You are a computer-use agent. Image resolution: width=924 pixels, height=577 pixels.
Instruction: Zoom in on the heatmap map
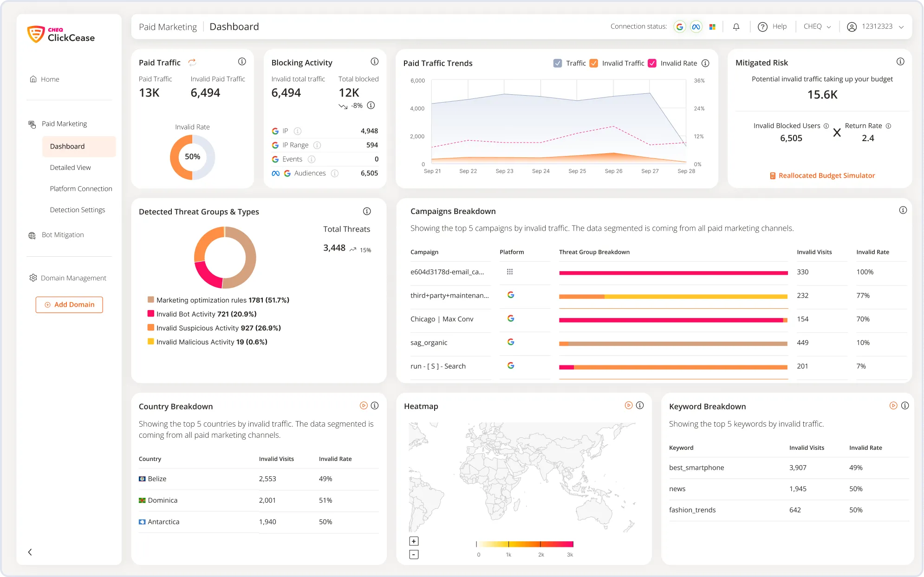(414, 541)
